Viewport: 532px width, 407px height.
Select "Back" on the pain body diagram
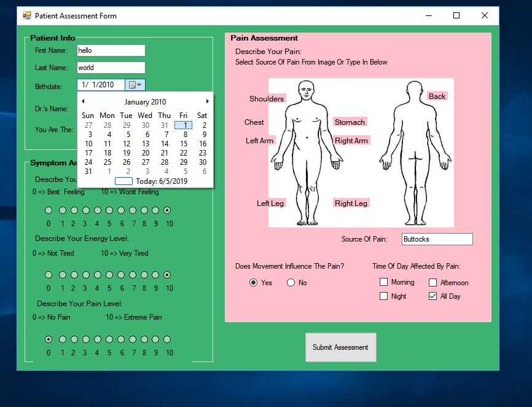[439, 97]
